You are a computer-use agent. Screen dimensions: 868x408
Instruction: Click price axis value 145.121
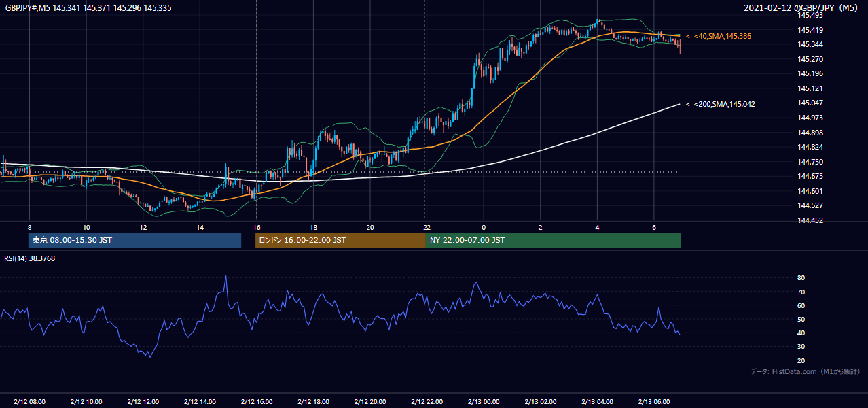(x=810, y=88)
